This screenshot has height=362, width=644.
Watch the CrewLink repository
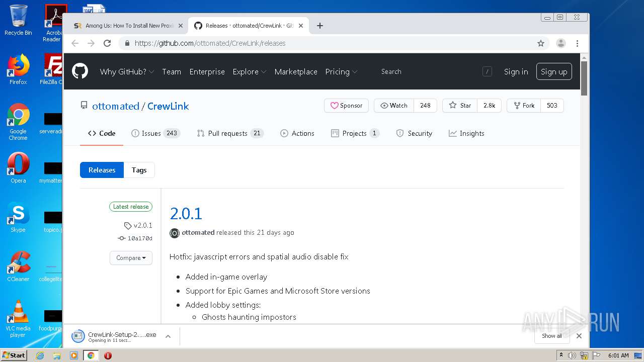click(x=394, y=106)
